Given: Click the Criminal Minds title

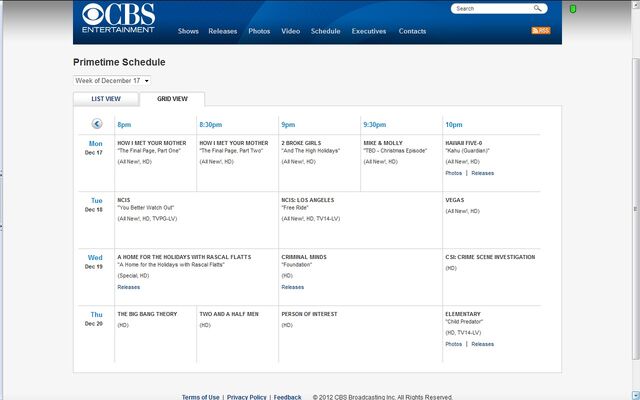Looking at the screenshot, I should click(x=304, y=257).
